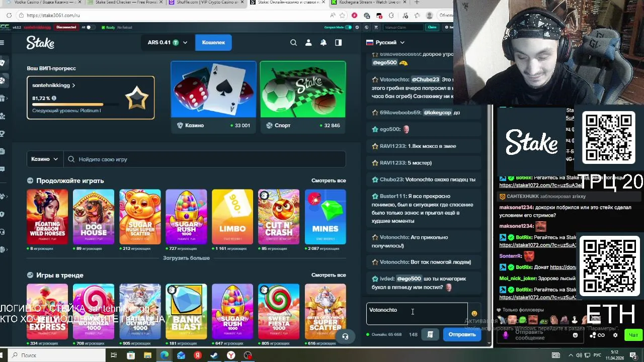
Task: Click the Stake chat message input
Action: [417, 314]
